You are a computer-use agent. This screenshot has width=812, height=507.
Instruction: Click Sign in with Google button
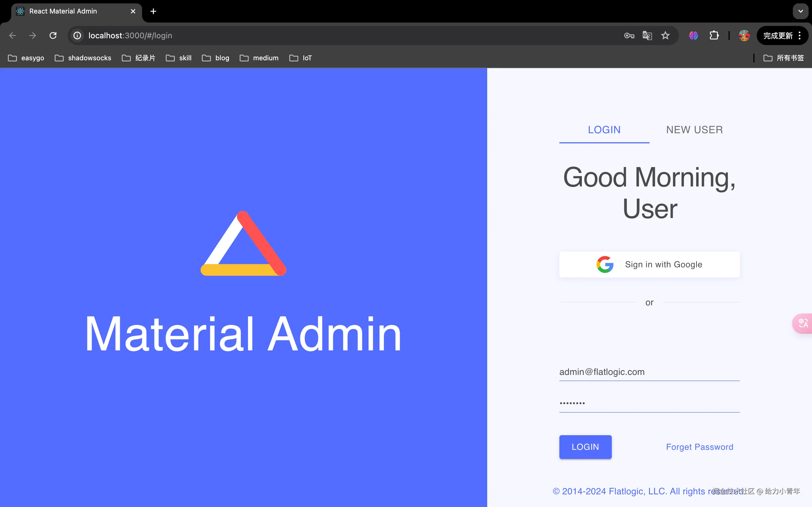click(x=649, y=264)
